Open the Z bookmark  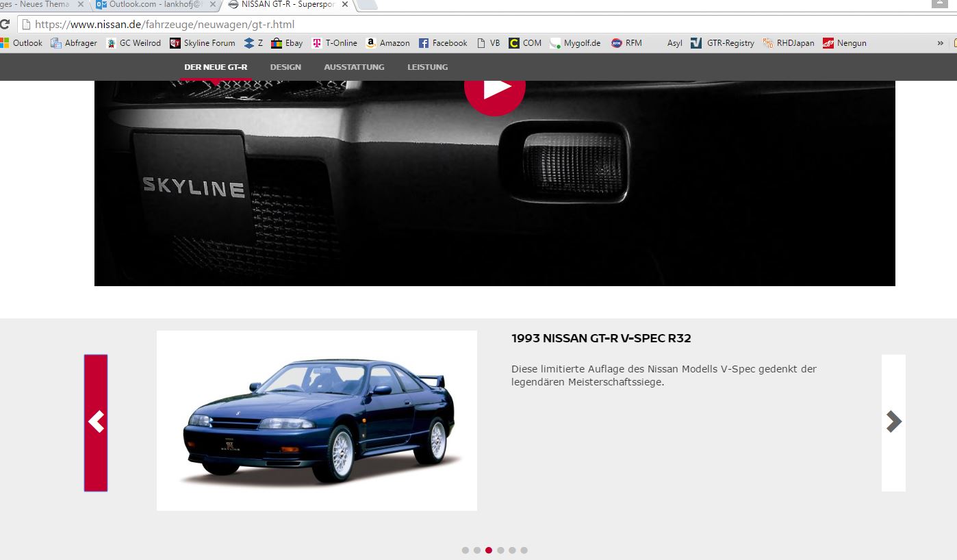point(253,42)
